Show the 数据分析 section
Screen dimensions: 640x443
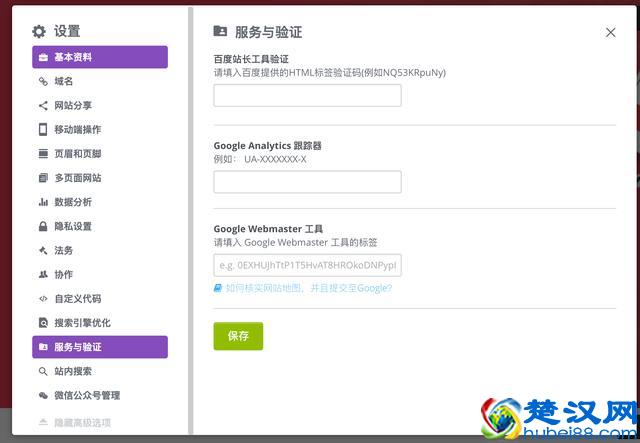tap(100, 202)
